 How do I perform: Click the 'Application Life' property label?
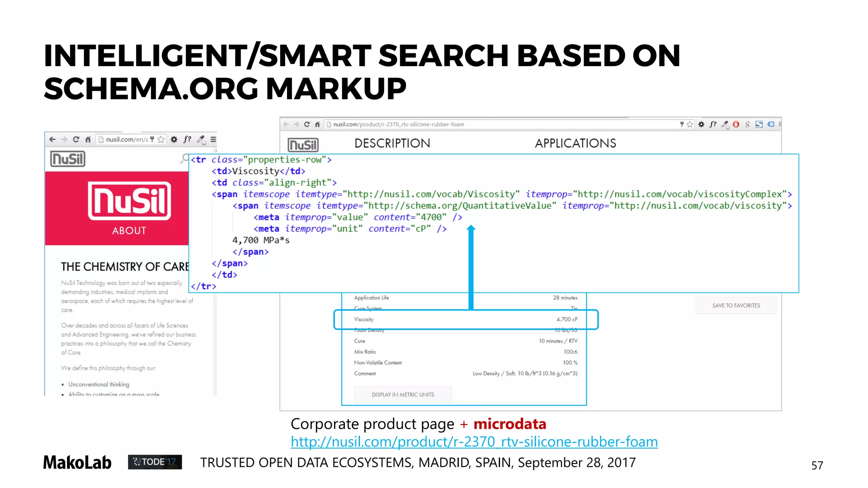371,298
